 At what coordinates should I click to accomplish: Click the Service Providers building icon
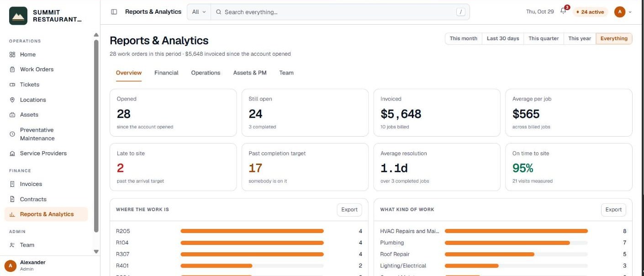12,154
